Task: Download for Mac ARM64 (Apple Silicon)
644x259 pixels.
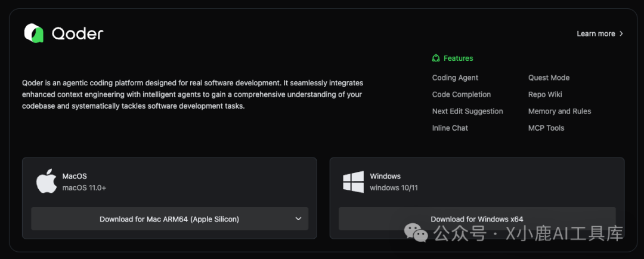Action: (x=169, y=218)
